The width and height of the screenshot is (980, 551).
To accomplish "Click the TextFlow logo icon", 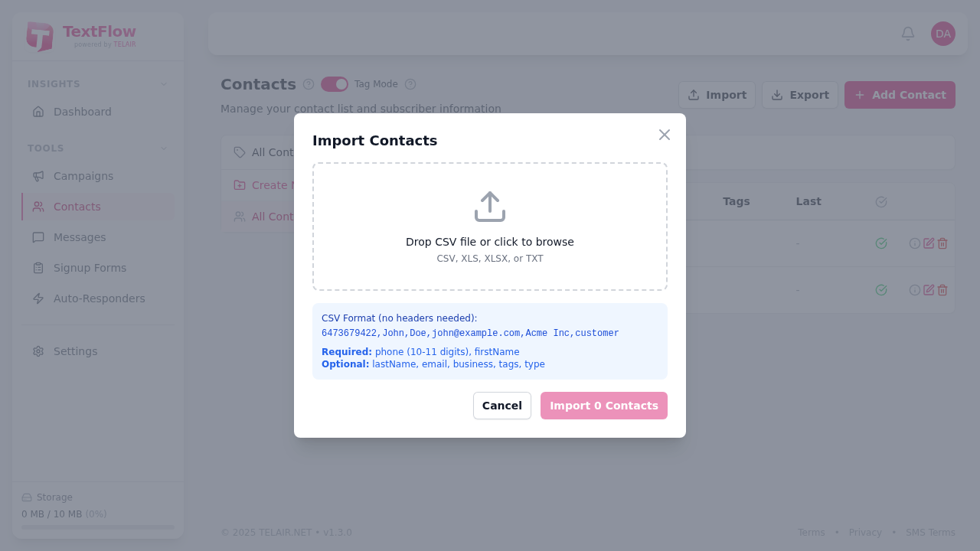I will coord(38,37).
